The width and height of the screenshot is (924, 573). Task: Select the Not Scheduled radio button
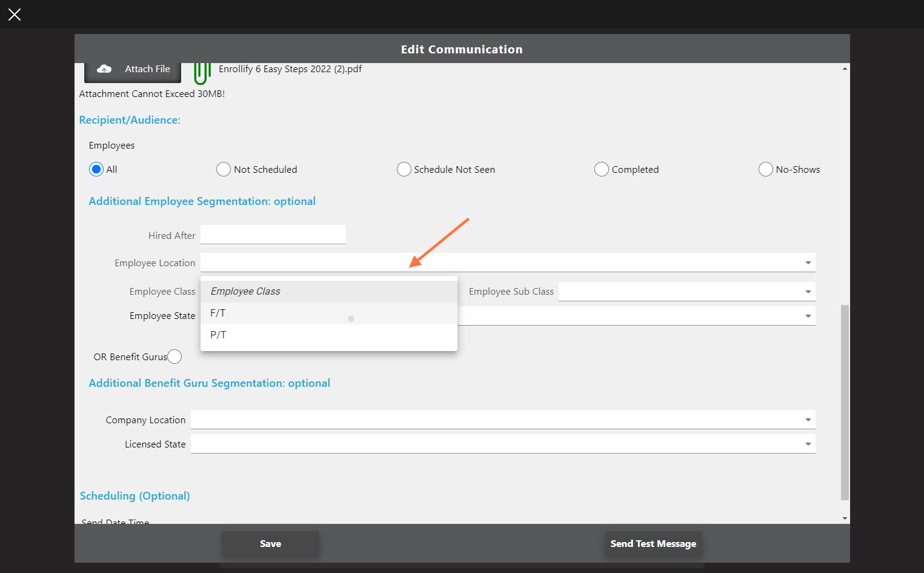(x=223, y=169)
